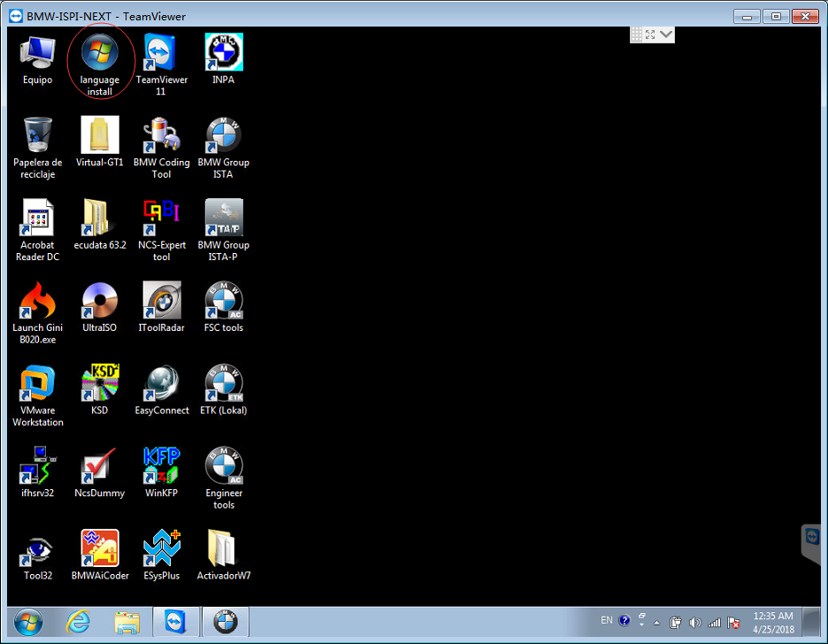The width and height of the screenshot is (828, 644).
Task: Select the UltraISO shortcut
Action: 100,307
